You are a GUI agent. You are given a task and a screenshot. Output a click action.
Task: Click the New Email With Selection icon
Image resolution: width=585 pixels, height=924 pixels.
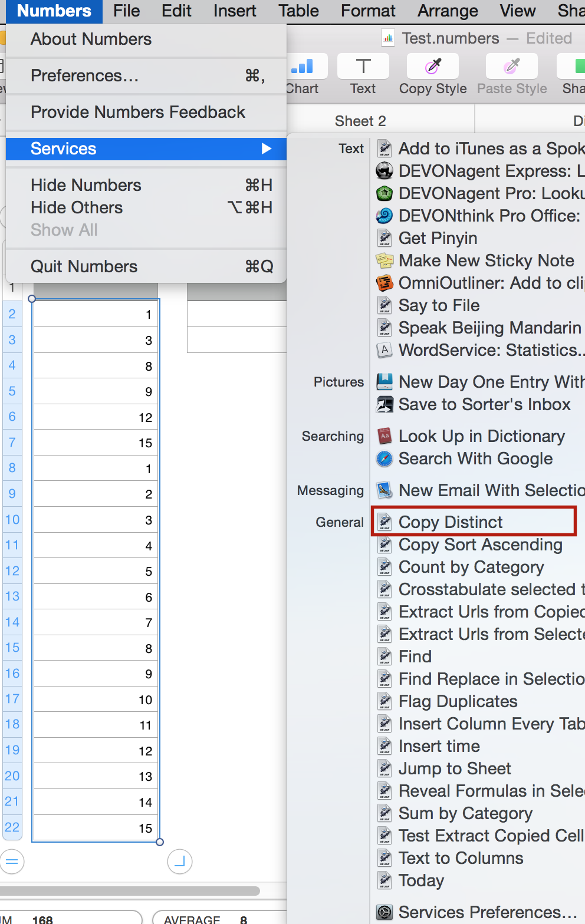coord(384,490)
